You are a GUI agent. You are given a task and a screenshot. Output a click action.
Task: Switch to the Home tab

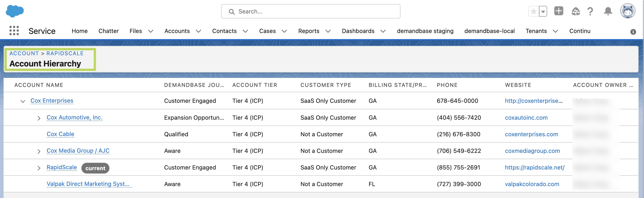[x=80, y=31]
